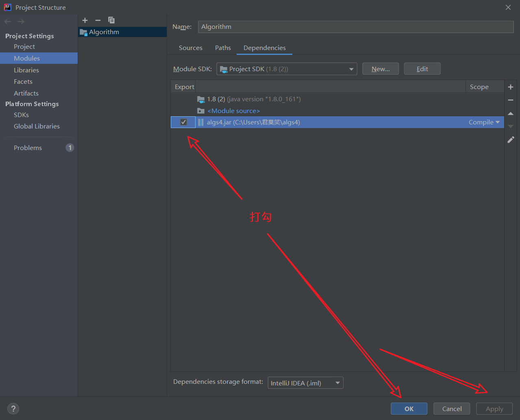Click the back navigation arrow icon
The width and height of the screenshot is (520, 420).
[8, 22]
